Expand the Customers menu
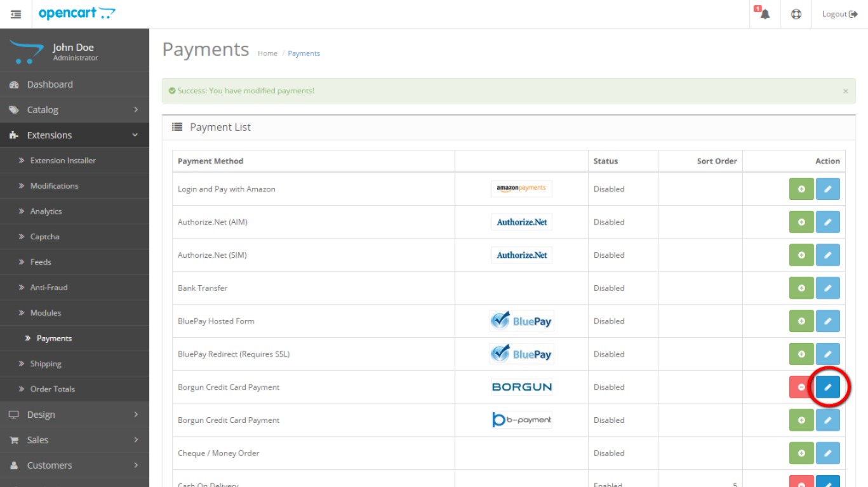This screenshot has height=487, width=868. click(74, 465)
